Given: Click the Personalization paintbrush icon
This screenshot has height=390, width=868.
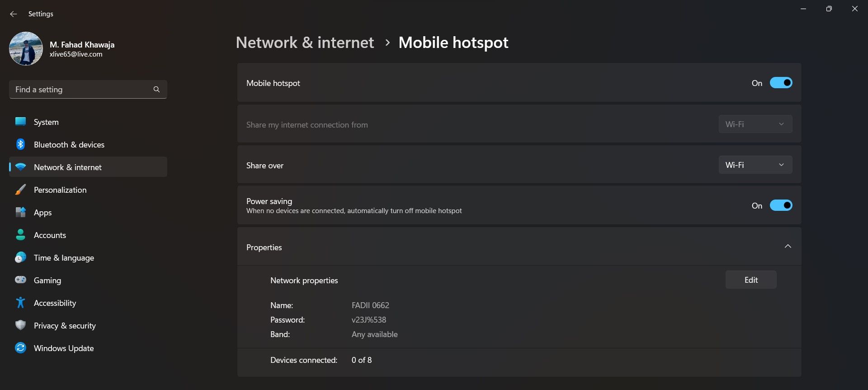Looking at the screenshot, I should 20,190.
